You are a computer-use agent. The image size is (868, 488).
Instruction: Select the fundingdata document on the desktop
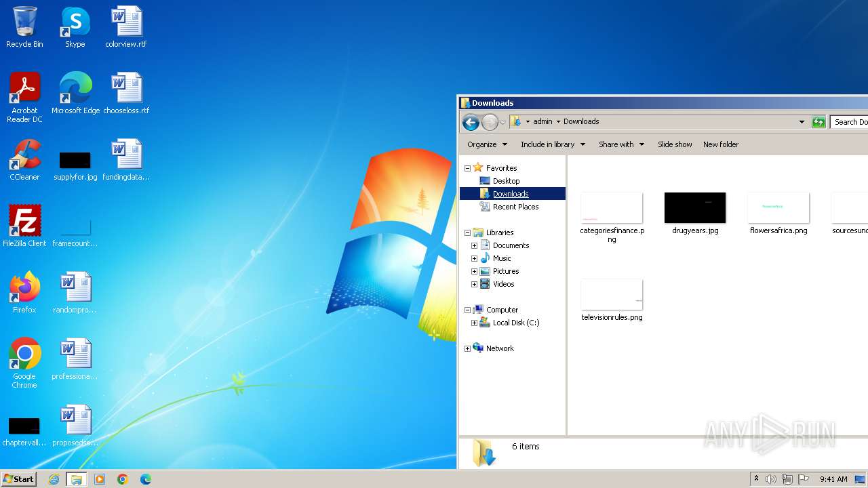pos(126,160)
